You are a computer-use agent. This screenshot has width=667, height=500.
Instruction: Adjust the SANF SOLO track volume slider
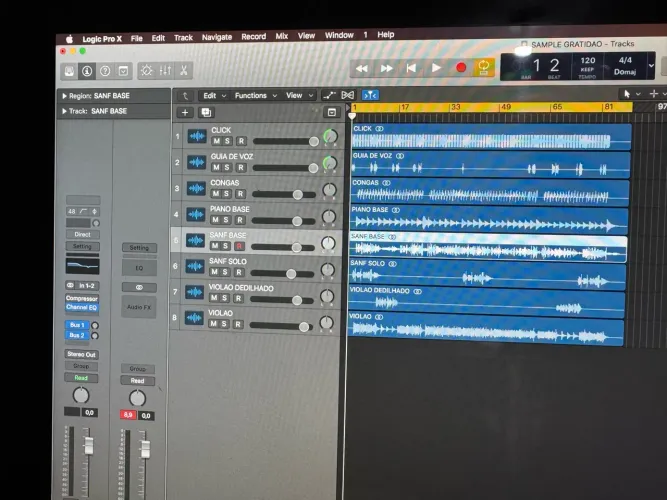[x=291, y=274]
